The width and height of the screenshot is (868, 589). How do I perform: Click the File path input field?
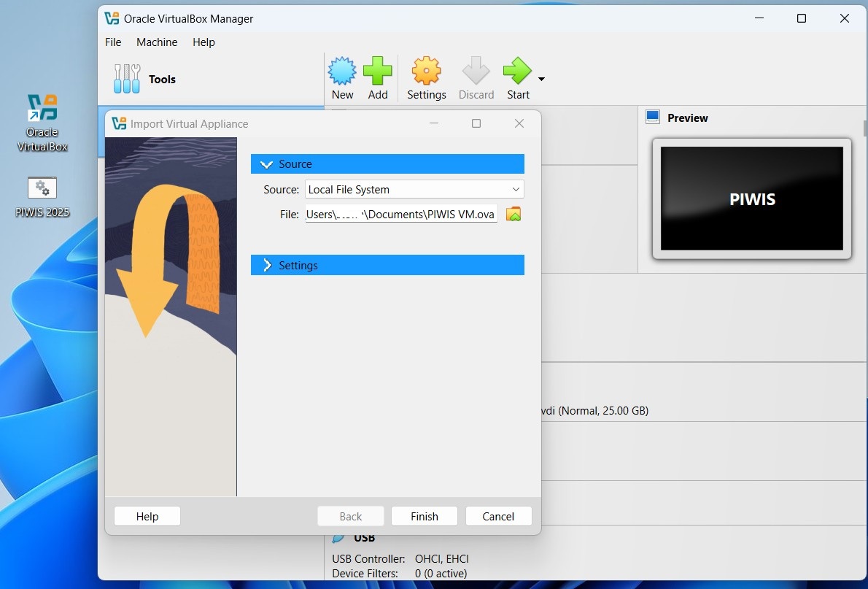click(401, 214)
